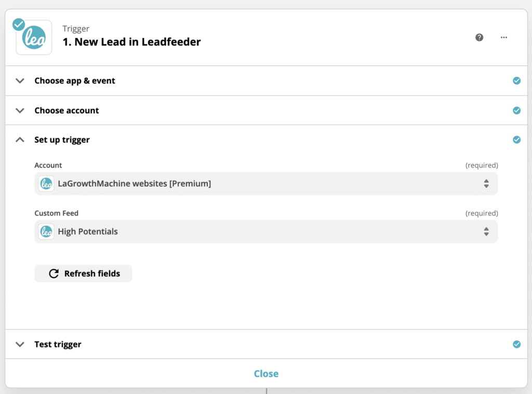
Task: Click the refresh arrow icon
Action: tap(54, 273)
